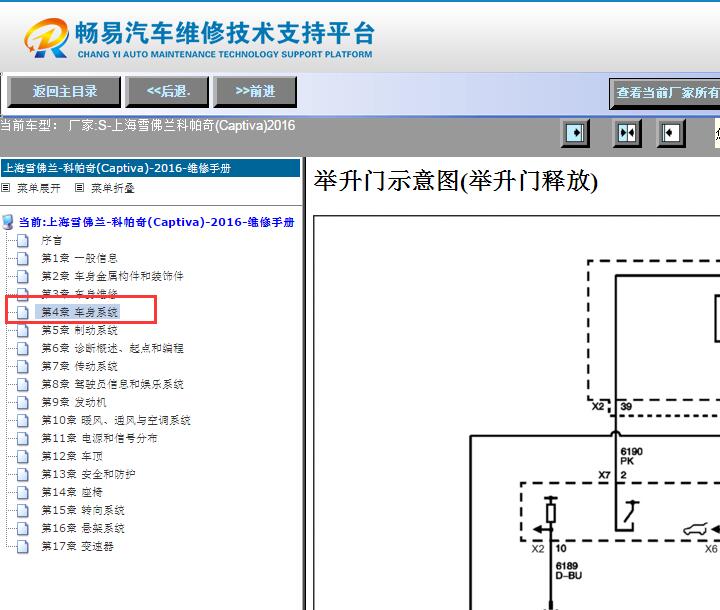Click the page icon beside 第1章 一般信息
The image size is (720, 610).
22,259
